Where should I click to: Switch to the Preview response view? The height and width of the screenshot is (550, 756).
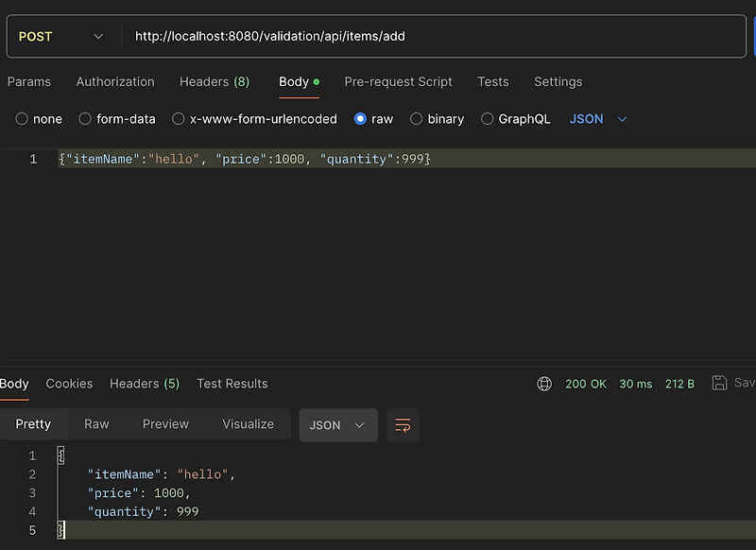click(165, 424)
